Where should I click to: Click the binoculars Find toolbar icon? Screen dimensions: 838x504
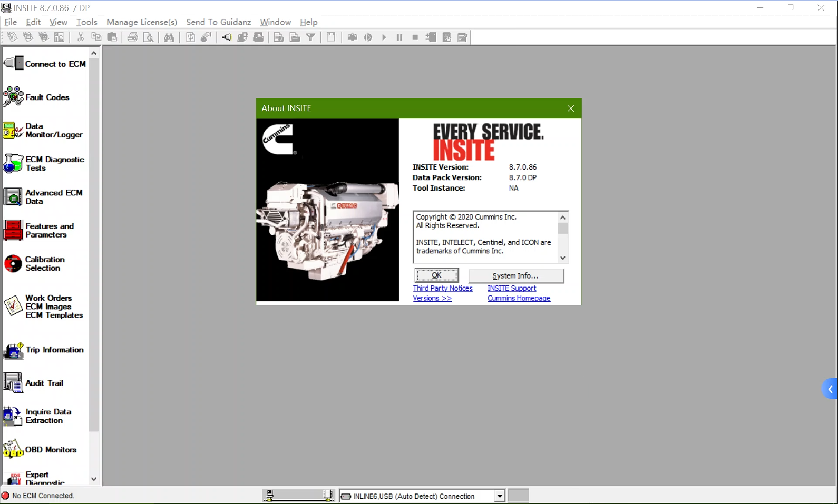pyautogui.click(x=169, y=37)
